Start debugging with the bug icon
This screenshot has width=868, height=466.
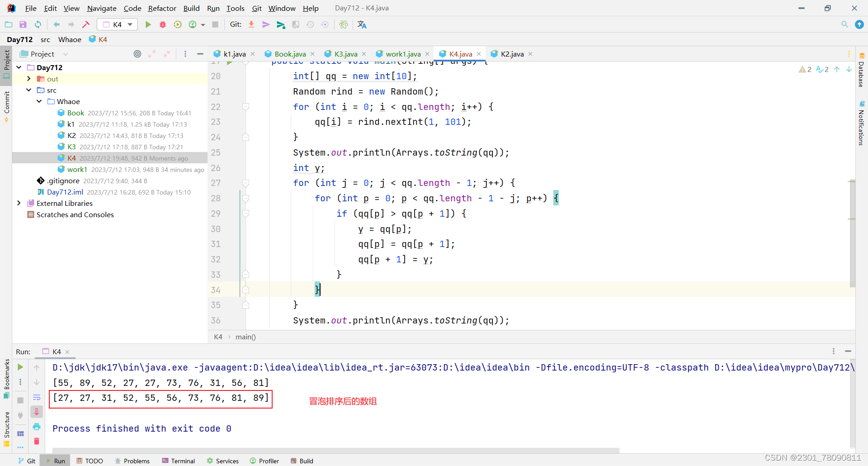coord(163,24)
